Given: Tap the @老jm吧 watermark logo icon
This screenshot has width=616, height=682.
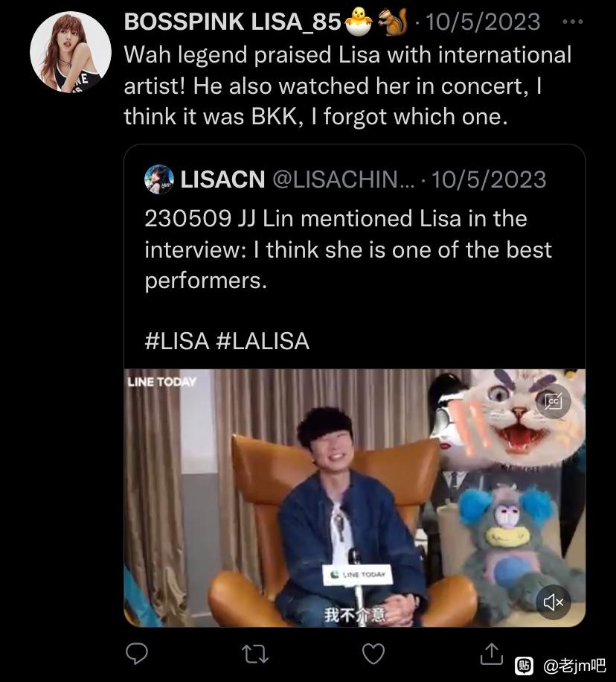Looking at the screenshot, I should tap(524, 666).
